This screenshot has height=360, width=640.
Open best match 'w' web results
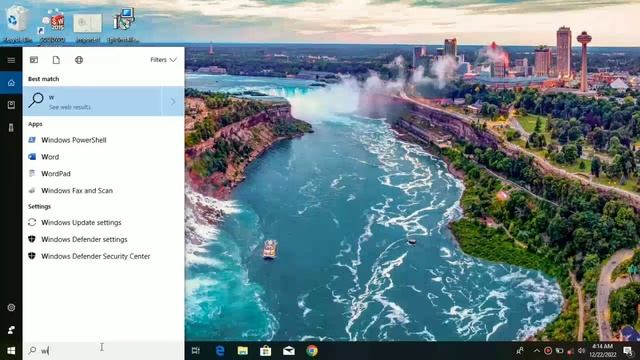coord(92,101)
